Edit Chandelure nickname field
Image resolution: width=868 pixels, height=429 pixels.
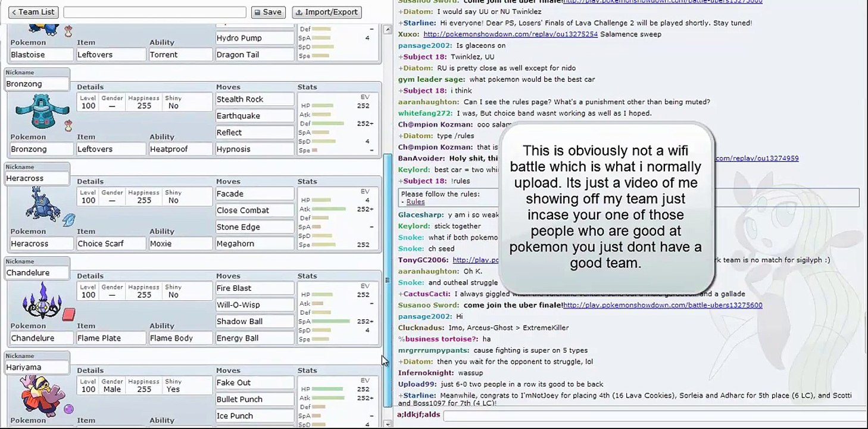click(x=36, y=273)
